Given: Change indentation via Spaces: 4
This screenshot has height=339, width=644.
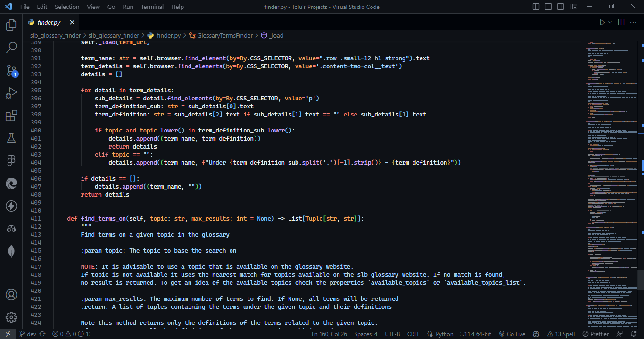Looking at the screenshot, I should point(366,334).
